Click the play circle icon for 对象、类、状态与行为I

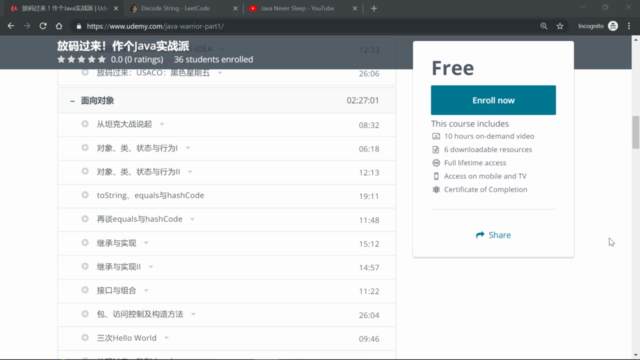tap(85, 147)
